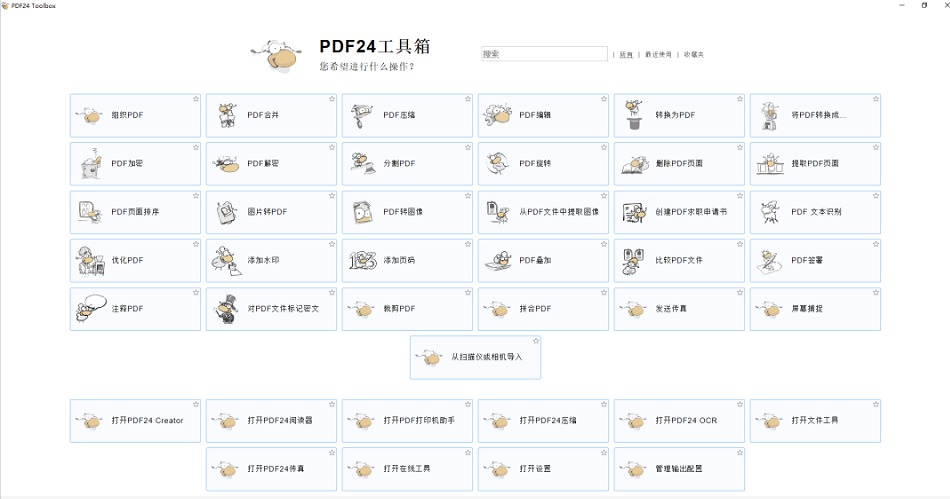The height and width of the screenshot is (499, 950).
Task: Open the 屏幕捕捉 screen capture tile
Action: [815, 309]
